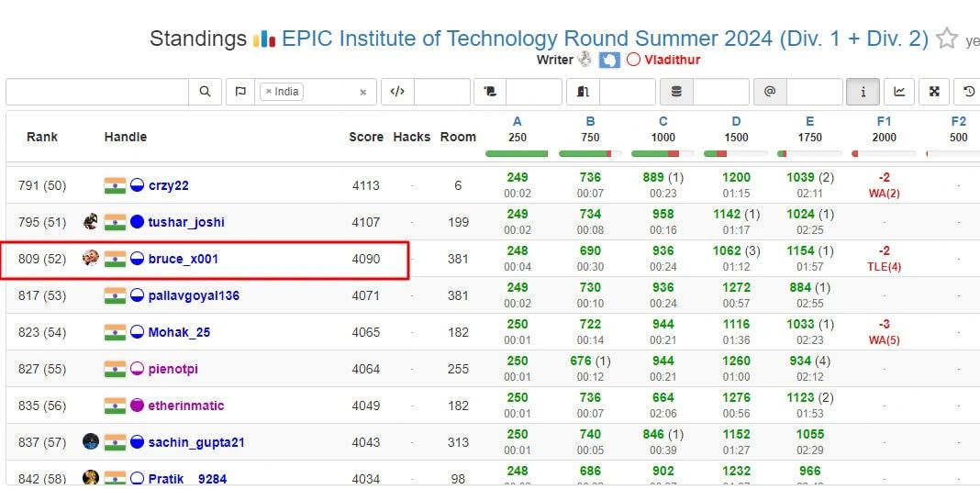Click the blue Antarctica flag icon of writer
Image resolution: width=980 pixels, height=489 pixels.
pyautogui.click(x=608, y=60)
